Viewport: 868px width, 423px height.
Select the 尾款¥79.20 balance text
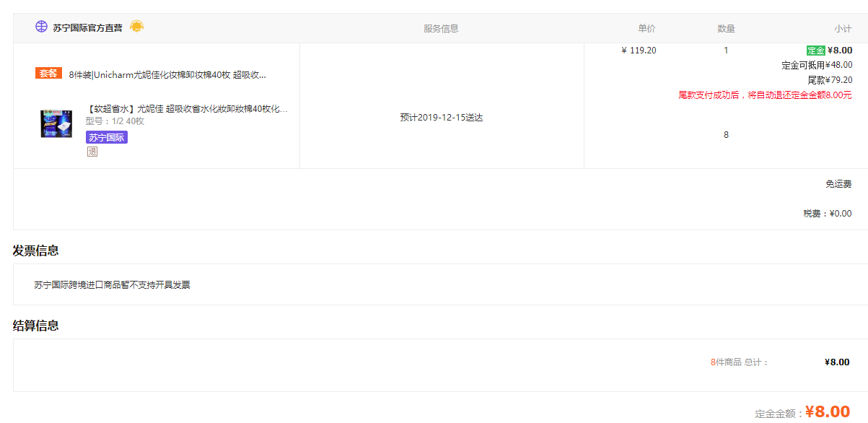point(830,80)
